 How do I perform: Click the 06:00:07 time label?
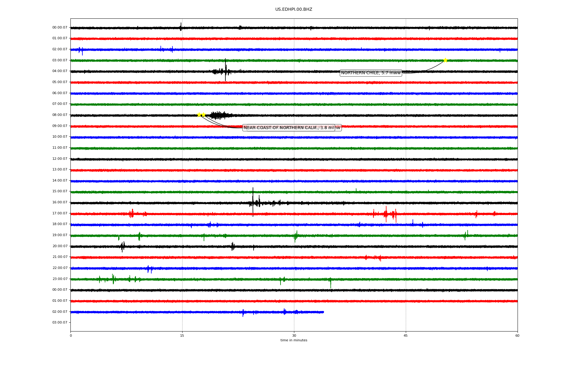[60, 93]
